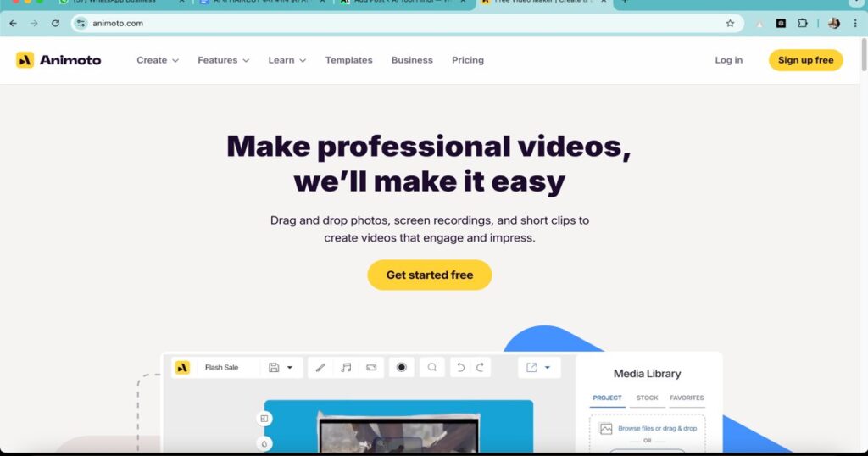Open the Templates page
The width and height of the screenshot is (868, 456).
pos(348,60)
